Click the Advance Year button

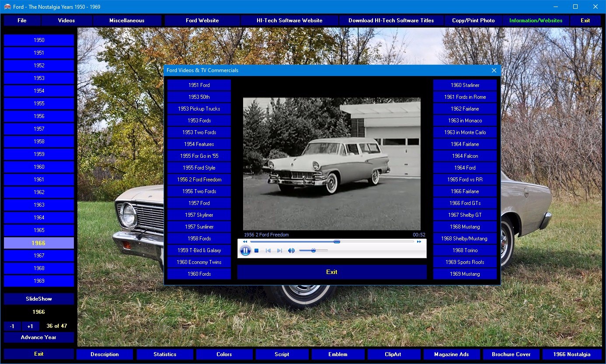(x=39, y=337)
